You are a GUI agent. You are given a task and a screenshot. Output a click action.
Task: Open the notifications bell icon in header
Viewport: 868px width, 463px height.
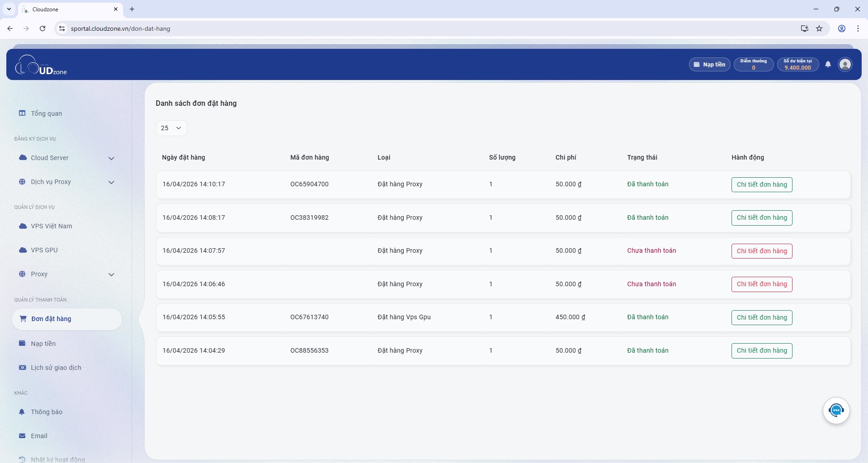[x=828, y=64]
